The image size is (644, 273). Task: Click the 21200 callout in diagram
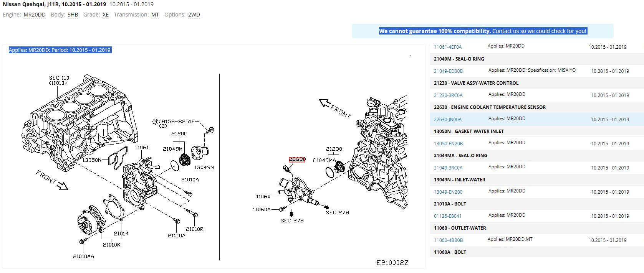point(179,134)
